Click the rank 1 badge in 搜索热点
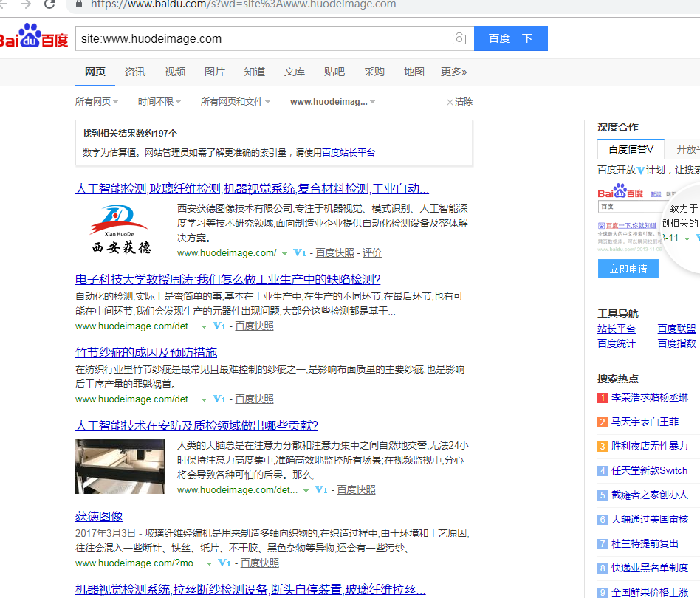The image size is (700, 598). pos(603,398)
